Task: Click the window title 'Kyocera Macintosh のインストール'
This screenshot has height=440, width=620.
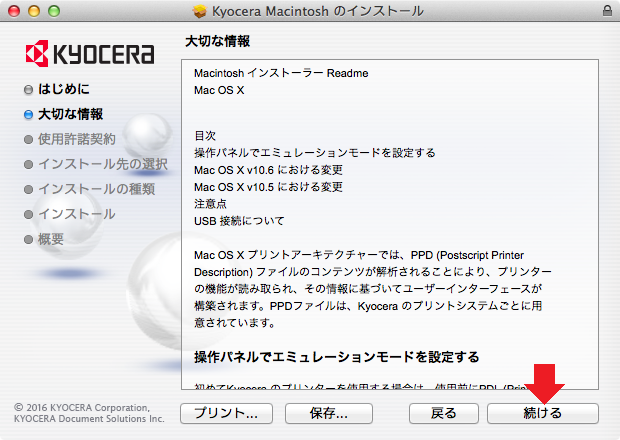Action: coord(318,11)
